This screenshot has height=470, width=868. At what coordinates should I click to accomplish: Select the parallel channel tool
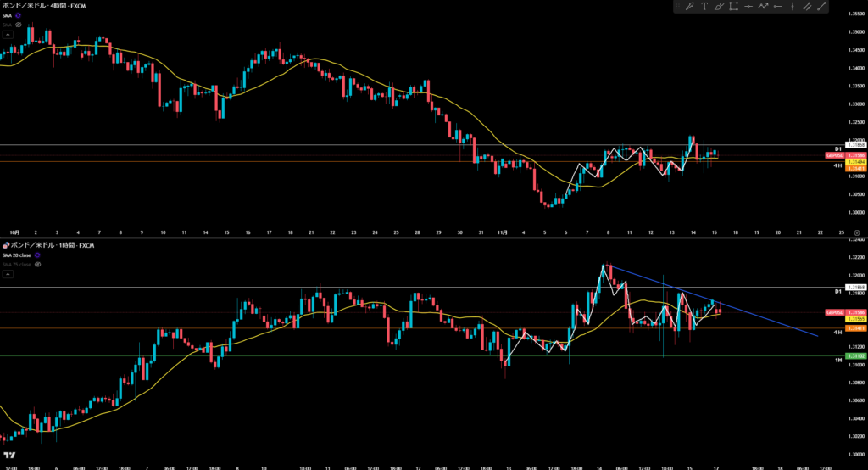(807, 7)
